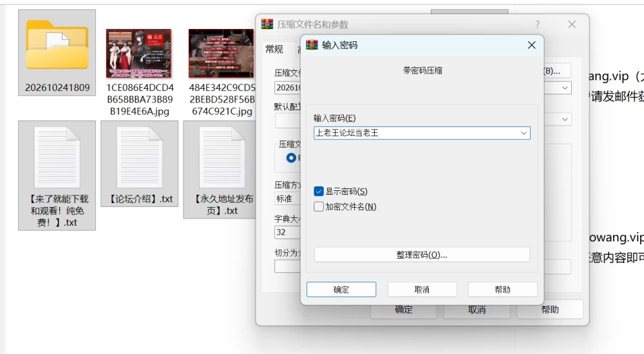Click 帮助 in the 压缩文件名和参数 dialog

(x=550, y=309)
